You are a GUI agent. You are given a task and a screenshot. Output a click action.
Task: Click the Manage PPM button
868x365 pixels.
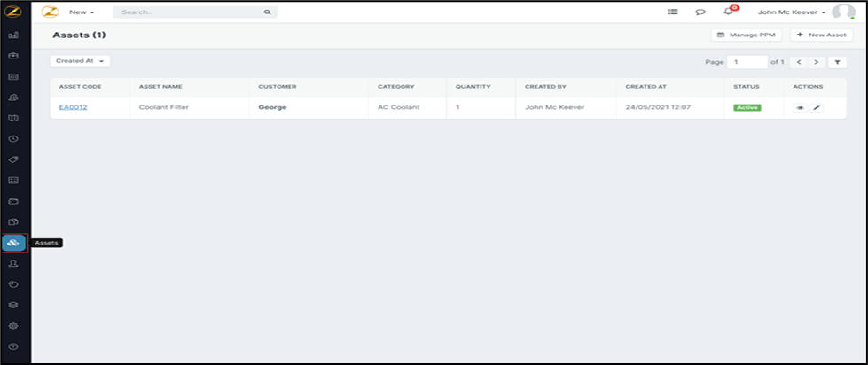pyautogui.click(x=747, y=35)
